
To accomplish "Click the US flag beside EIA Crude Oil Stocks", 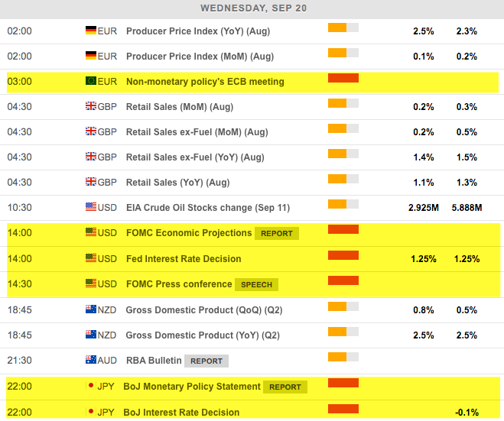I will coord(91,207).
